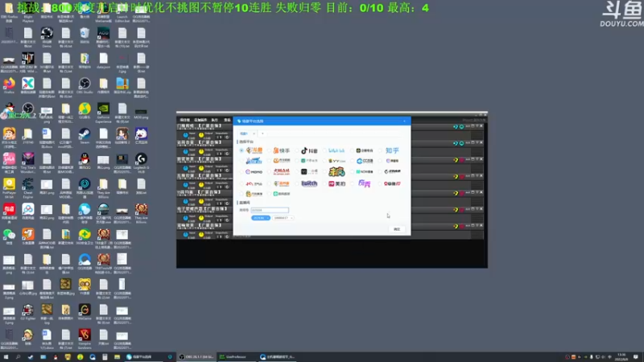The image size is (644, 362).
Task: Focus the room number input field
Action: tap(270, 210)
